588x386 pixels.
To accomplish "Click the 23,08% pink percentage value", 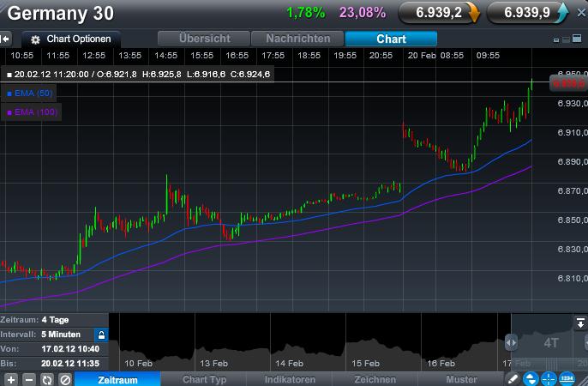I will click(x=363, y=13).
